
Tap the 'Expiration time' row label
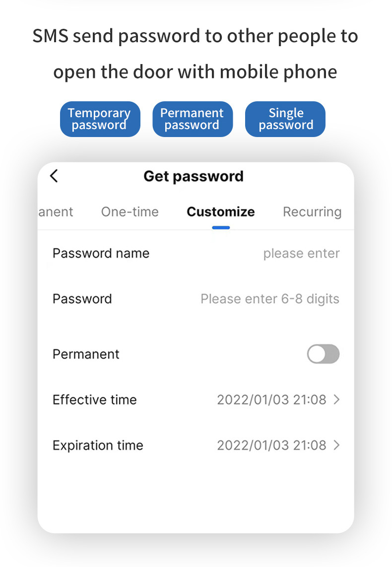[x=98, y=445]
